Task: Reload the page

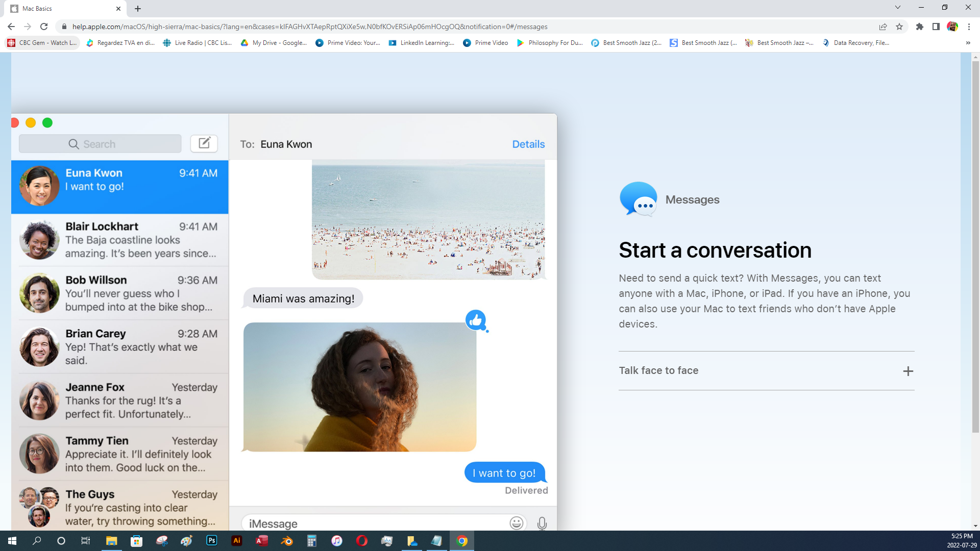Action: [x=44, y=27]
